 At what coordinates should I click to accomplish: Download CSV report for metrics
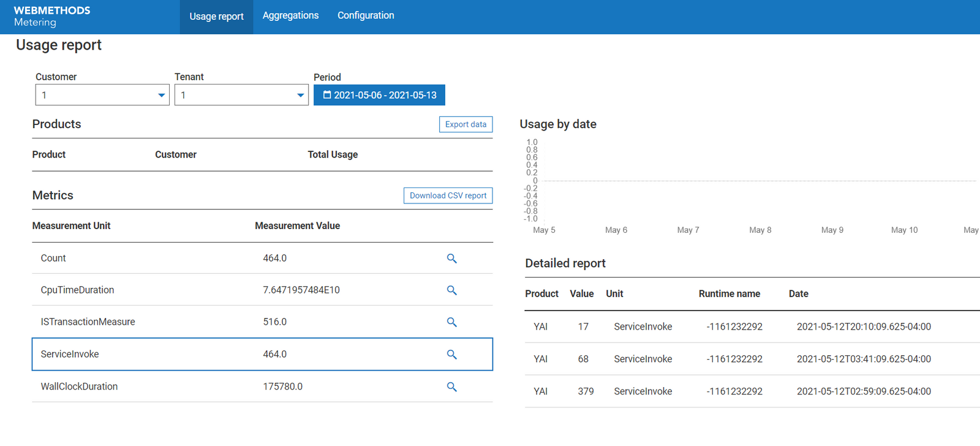coord(448,195)
